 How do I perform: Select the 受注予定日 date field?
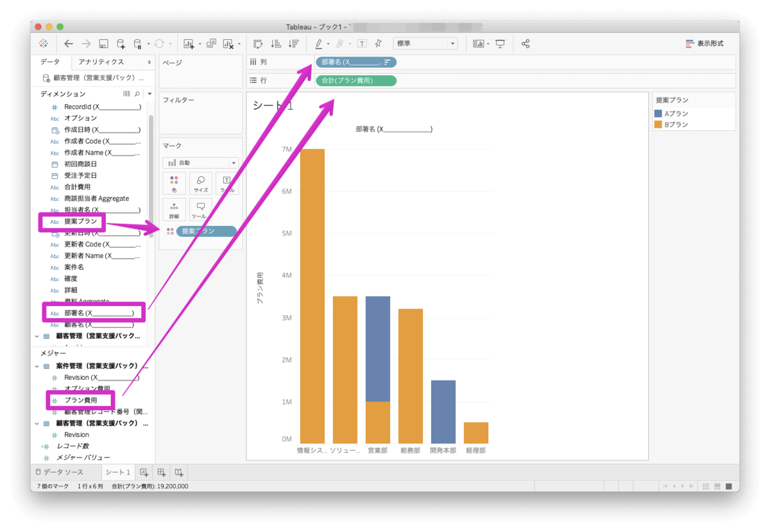click(x=80, y=175)
